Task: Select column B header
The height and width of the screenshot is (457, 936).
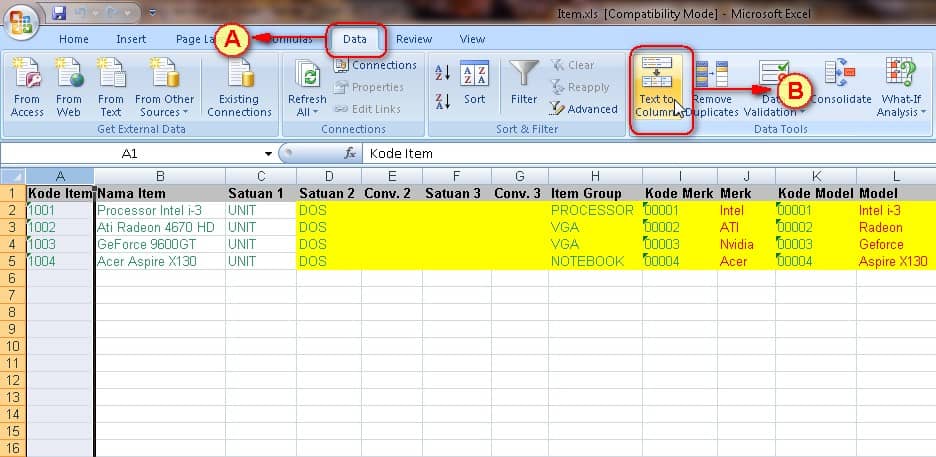Action: pos(160,176)
